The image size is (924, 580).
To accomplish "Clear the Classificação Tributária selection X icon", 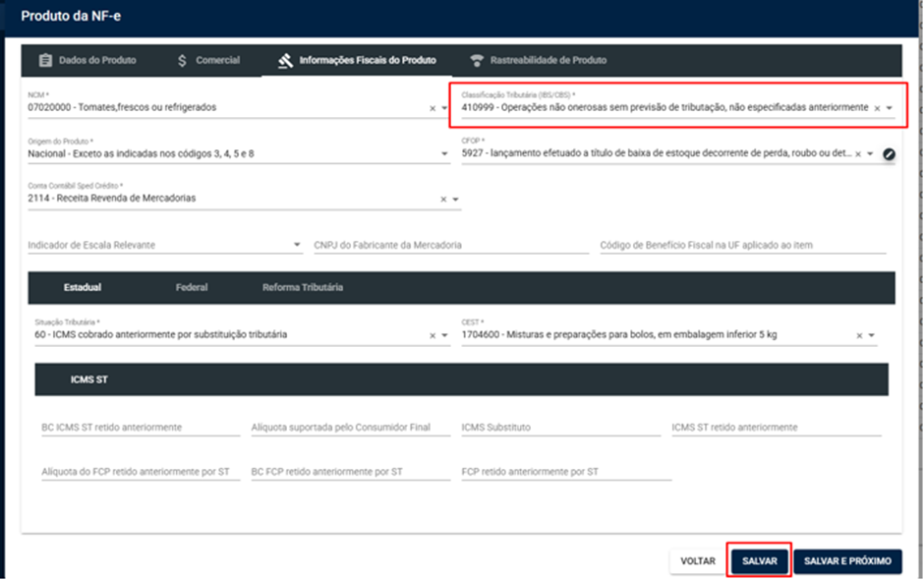I will 877,108.
